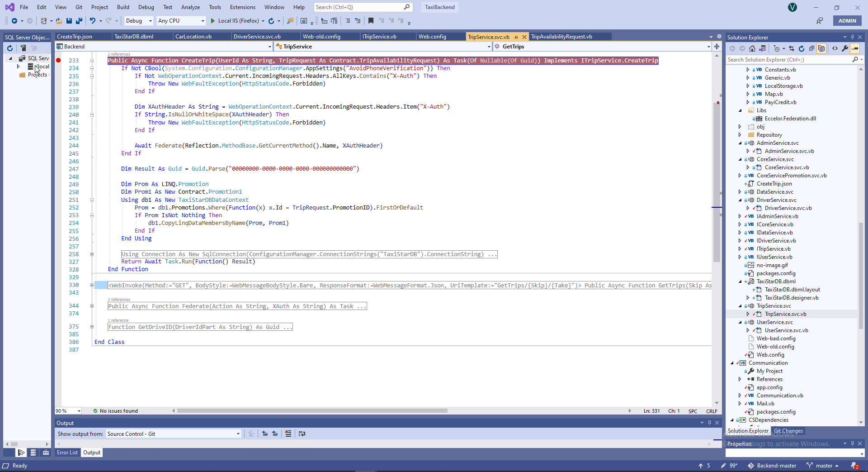Toggle the breakpoint on line 233
The image size is (868, 472).
click(x=58, y=60)
